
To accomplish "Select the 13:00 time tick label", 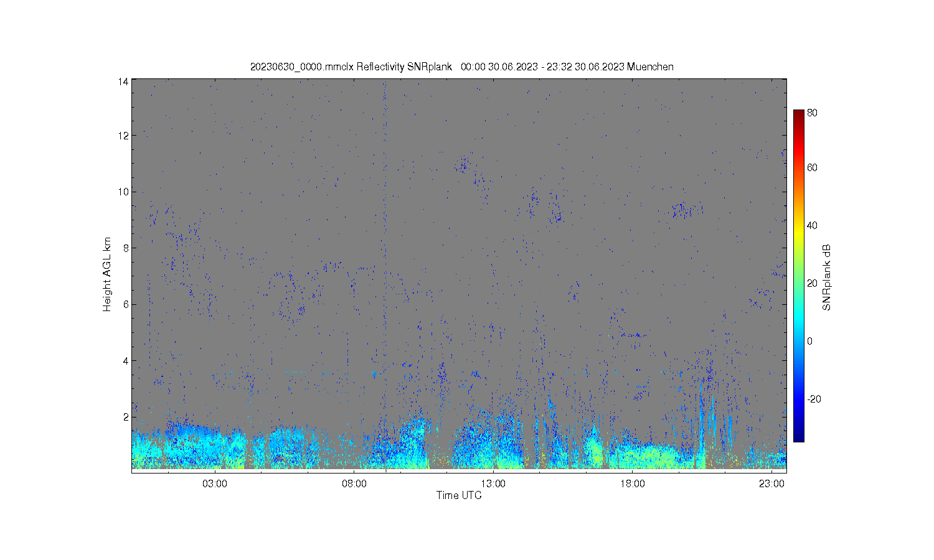I will tap(494, 483).
